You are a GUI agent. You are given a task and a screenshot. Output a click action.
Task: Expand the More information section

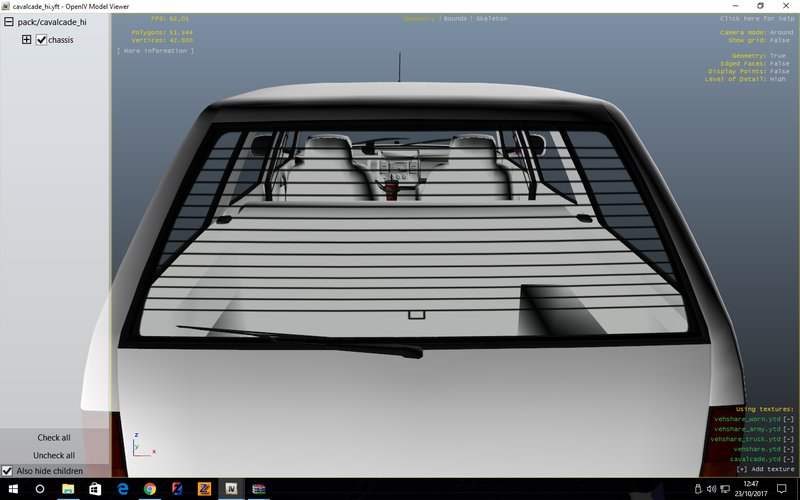[x=155, y=50]
